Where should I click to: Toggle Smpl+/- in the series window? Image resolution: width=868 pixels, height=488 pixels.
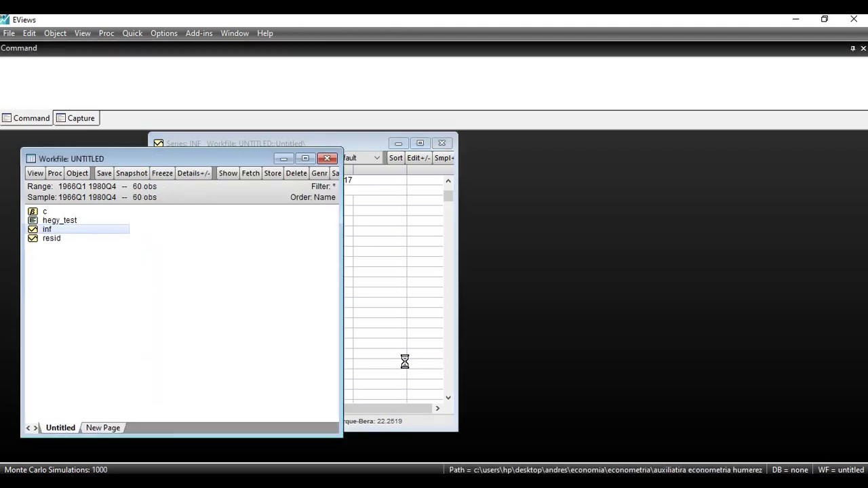(x=444, y=158)
